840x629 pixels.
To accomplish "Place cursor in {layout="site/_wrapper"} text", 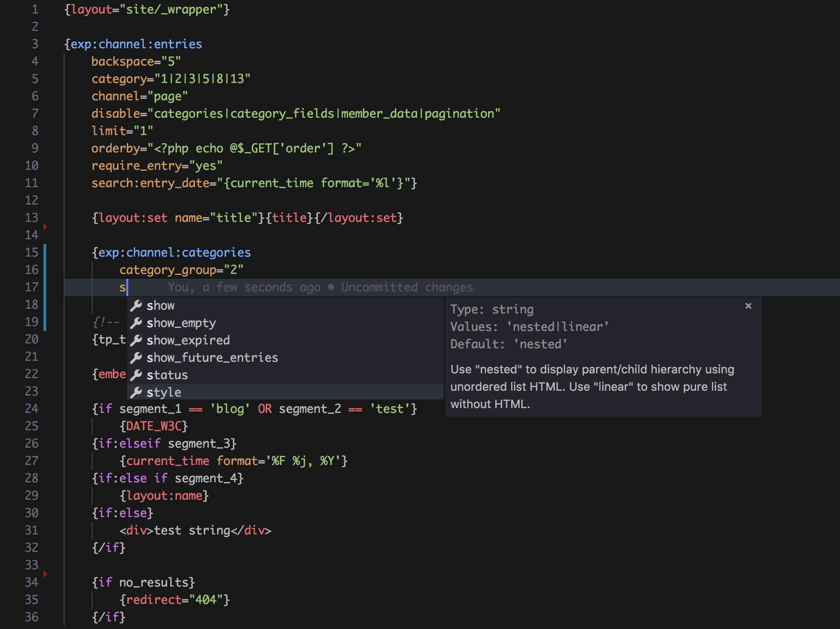I will tap(147, 9).
